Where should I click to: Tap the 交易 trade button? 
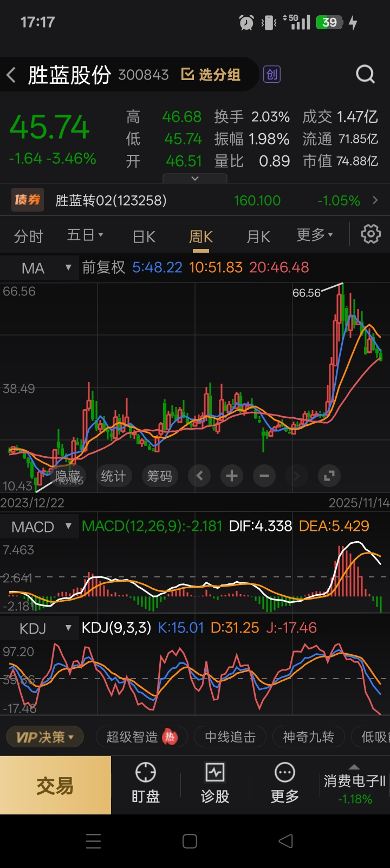click(55, 785)
